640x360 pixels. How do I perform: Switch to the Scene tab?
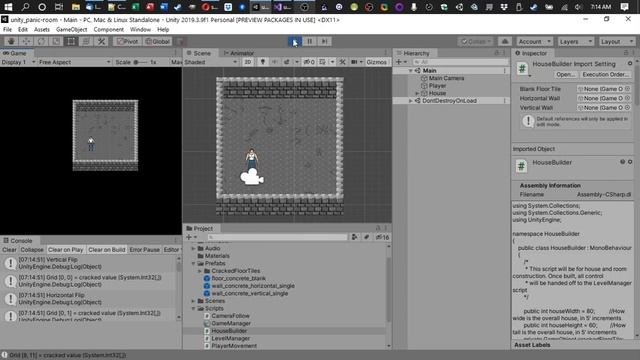[x=199, y=53]
